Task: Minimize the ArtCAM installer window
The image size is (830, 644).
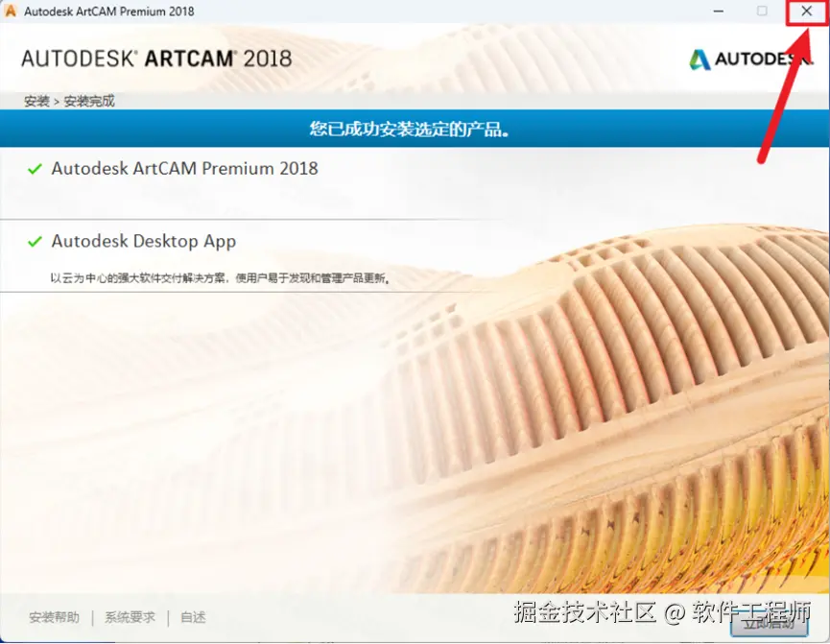Action: pyautogui.click(x=719, y=12)
